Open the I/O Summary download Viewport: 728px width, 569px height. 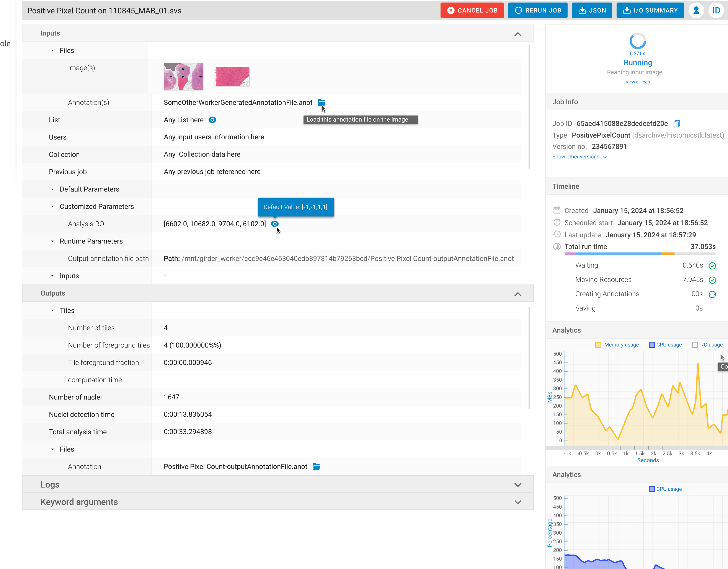[650, 10]
